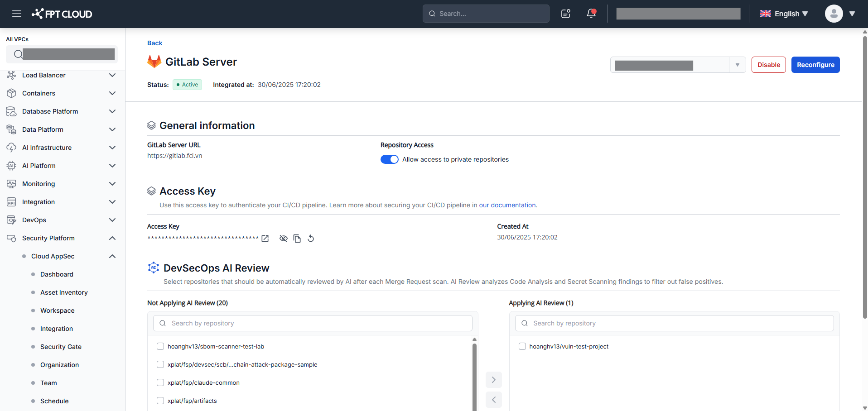Move selected repositories back to Not Applying

point(494,400)
